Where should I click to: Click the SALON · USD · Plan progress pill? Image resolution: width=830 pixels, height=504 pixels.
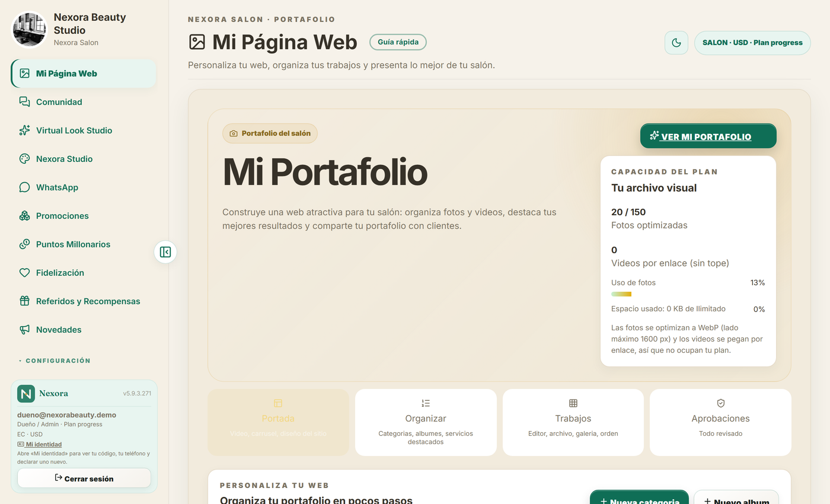[x=752, y=43]
